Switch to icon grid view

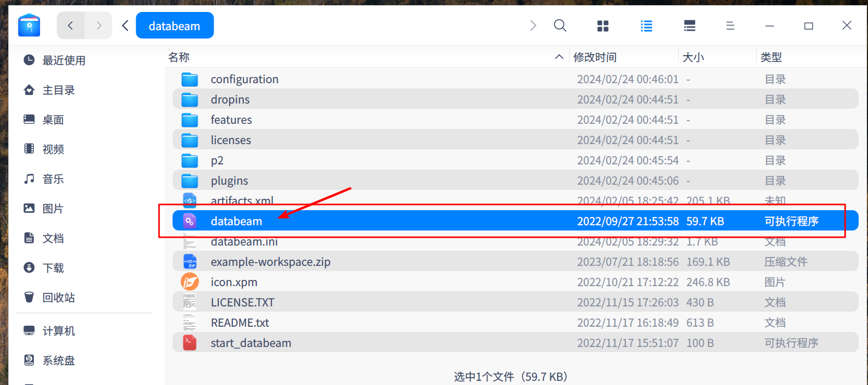coord(603,26)
